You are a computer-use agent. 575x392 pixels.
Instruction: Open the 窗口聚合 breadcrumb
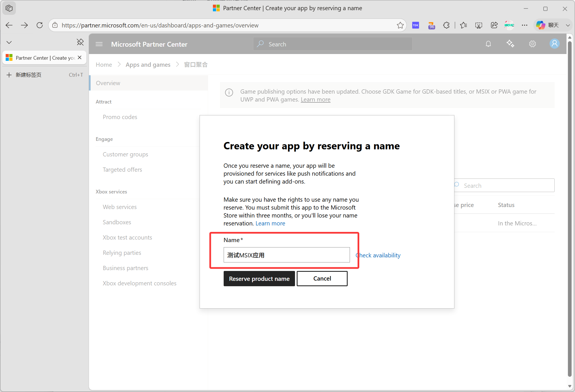(x=196, y=65)
